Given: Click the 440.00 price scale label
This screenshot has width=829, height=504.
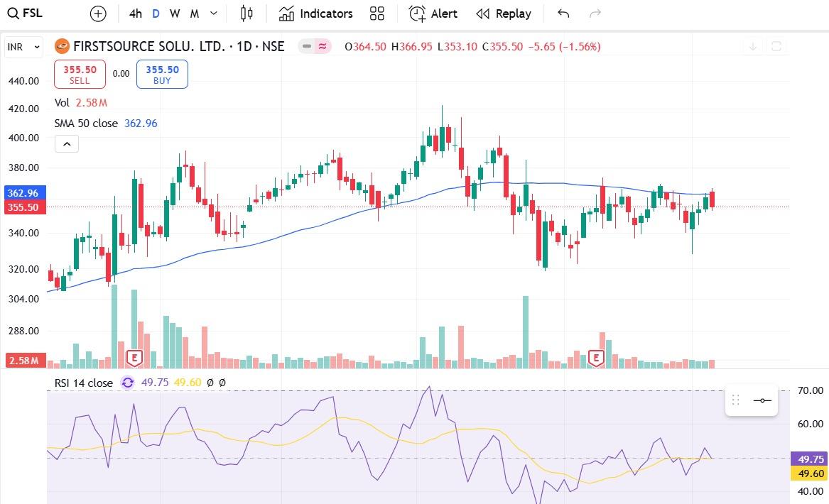Looking at the screenshot, I should (x=23, y=81).
